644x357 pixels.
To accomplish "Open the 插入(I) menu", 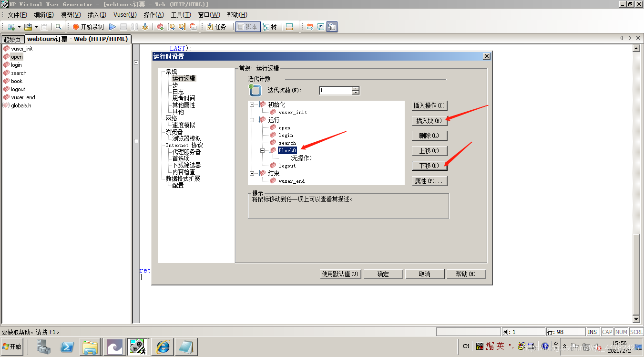I will click(97, 15).
